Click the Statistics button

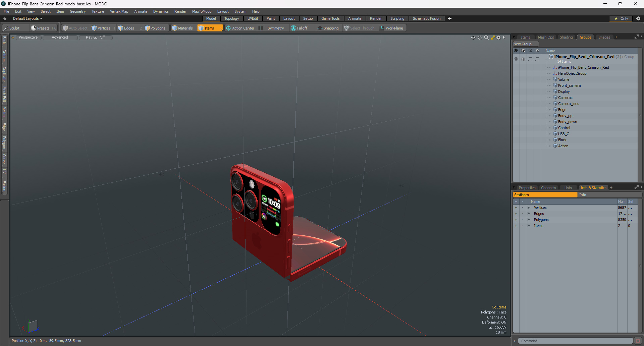[545, 195]
